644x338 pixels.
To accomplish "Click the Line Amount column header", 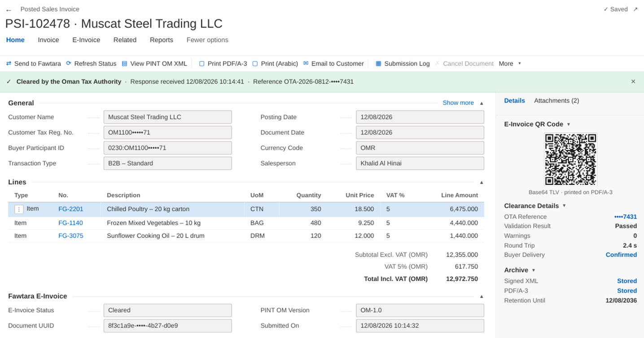I will pos(460,195).
